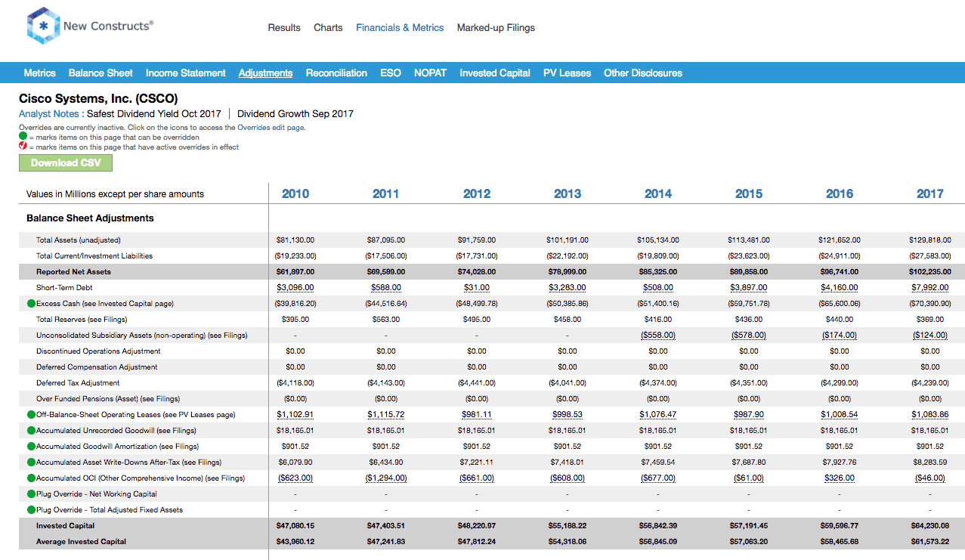The width and height of the screenshot is (965, 560).
Task: Switch to the Balance Sheet tab
Action: tap(101, 73)
